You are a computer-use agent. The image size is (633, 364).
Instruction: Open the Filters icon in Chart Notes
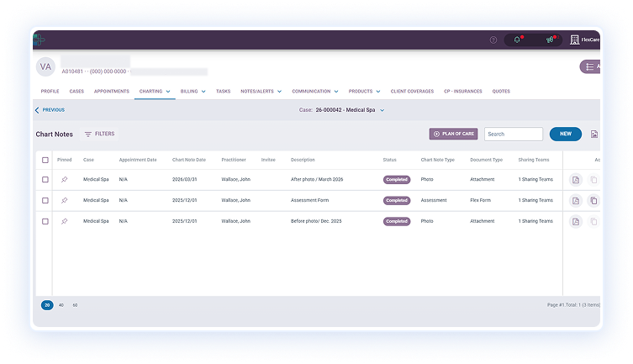pos(88,134)
